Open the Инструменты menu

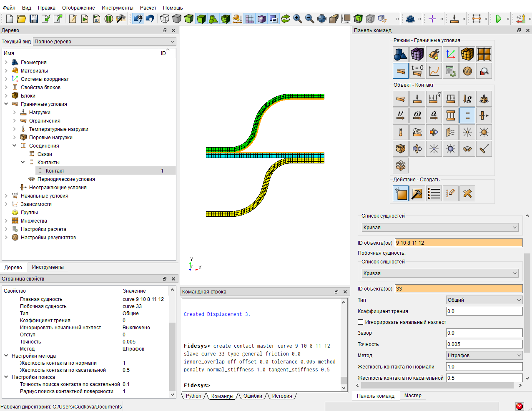click(118, 8)
